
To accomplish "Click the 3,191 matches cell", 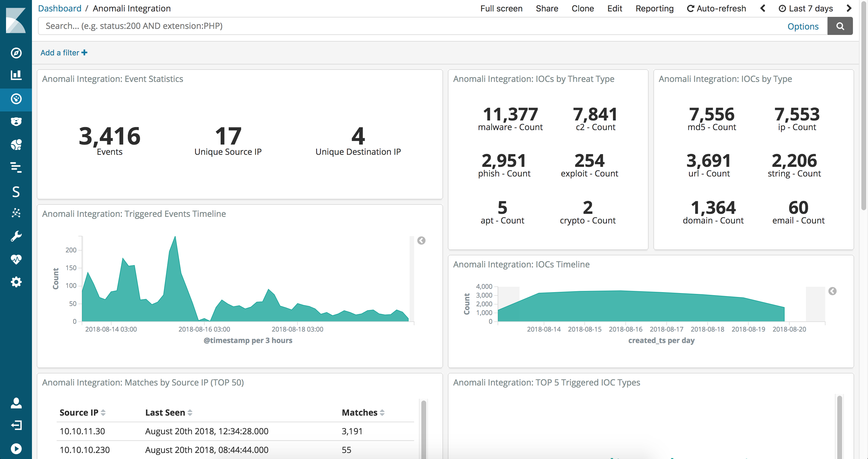I will (x=352, y=431).
